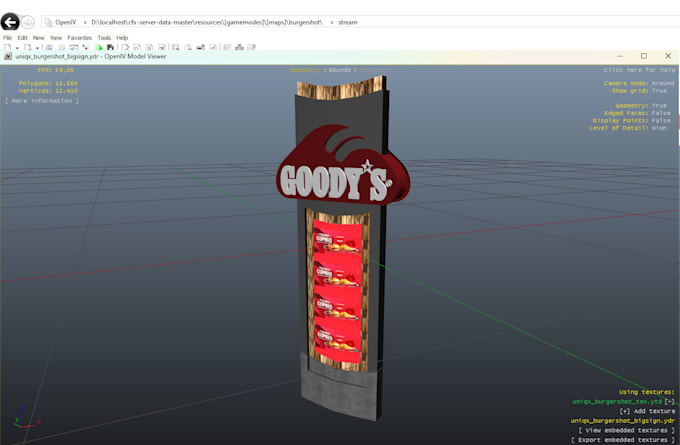This screenshot has width=680, height=445.
Task: Switch to the Skeleton view tab
Action: click(375, 70)
